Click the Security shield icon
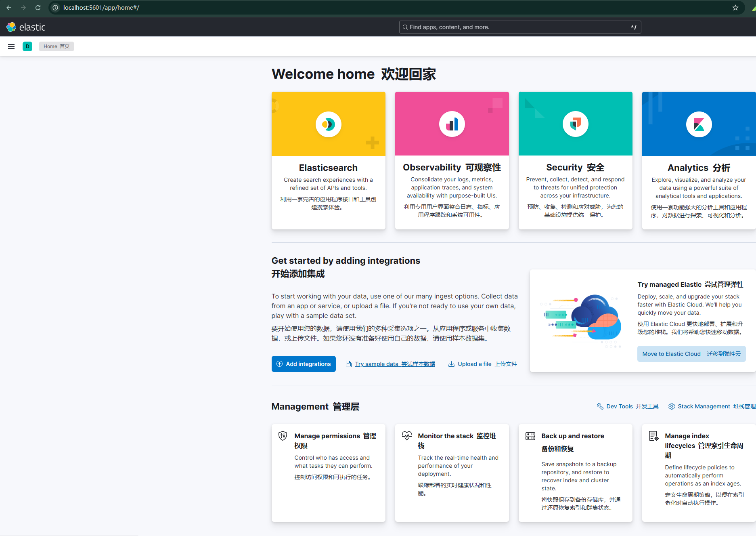Screen dimensions: 756x536 tap(575, 124)
